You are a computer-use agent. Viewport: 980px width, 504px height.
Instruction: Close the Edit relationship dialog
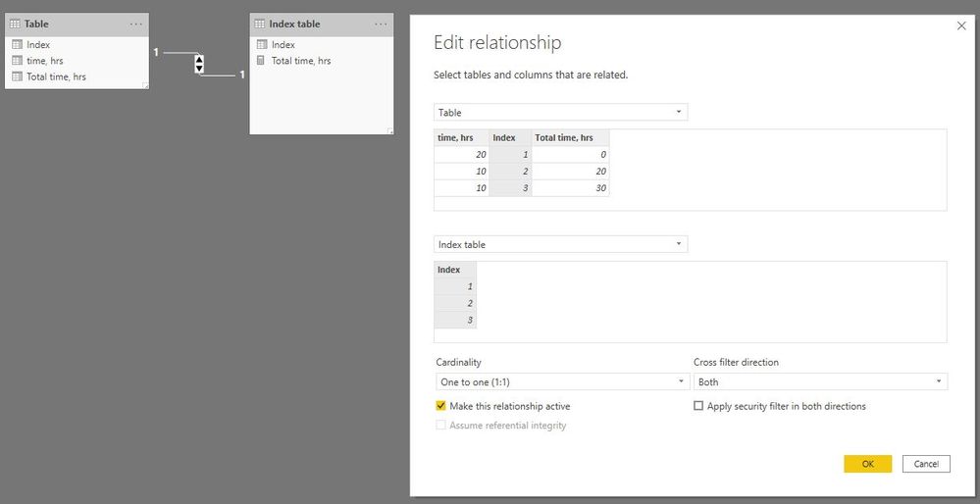tap(961, 25)
